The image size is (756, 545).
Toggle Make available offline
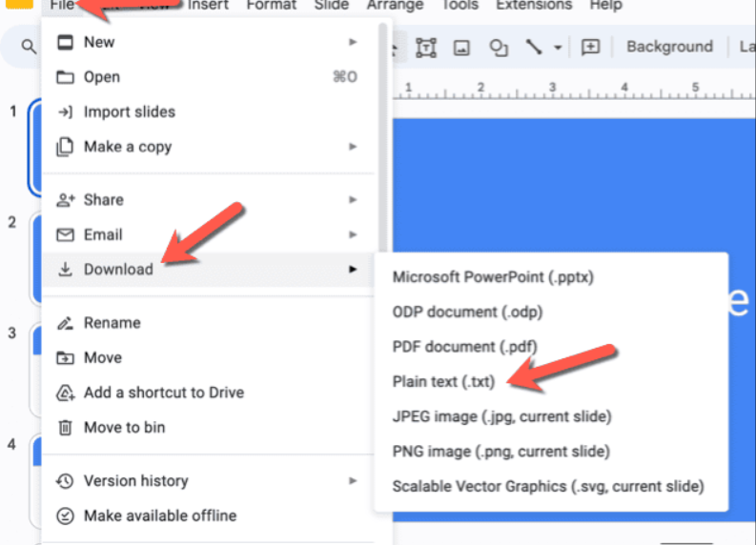tap(159, 515)
